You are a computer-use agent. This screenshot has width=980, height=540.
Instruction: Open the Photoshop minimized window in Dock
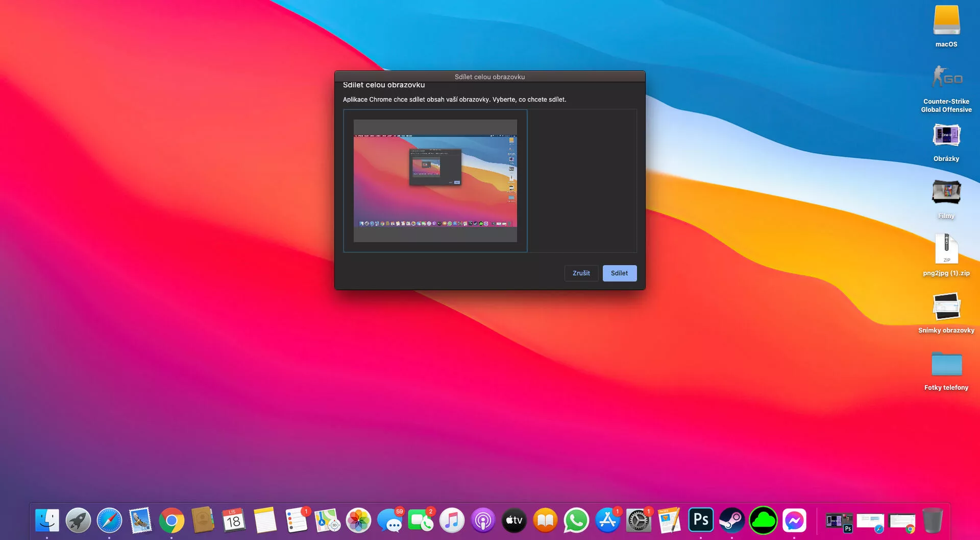pos(839,522)
